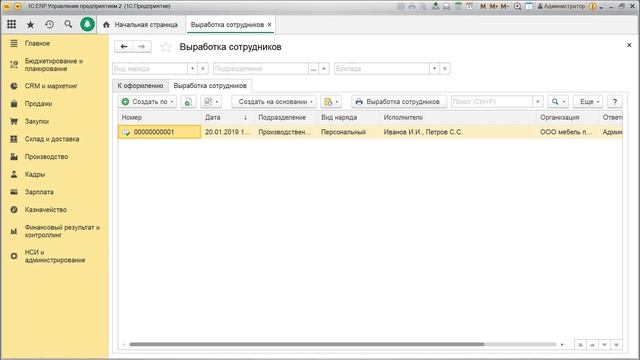Viewport: 640px width, 360px height.
Task: Close the Выработка сотрудников top tab
Action: pyautogui.click(x=269, y=24)
